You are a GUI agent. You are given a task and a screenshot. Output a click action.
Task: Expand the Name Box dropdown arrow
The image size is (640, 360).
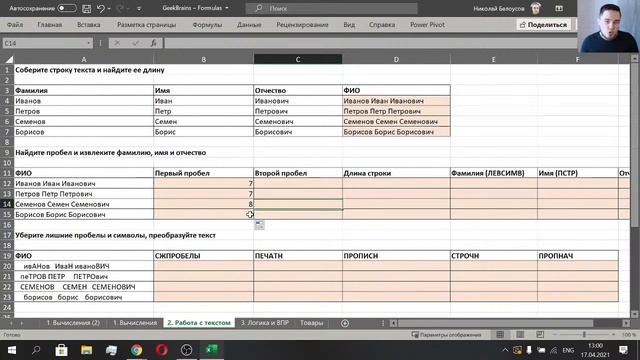point(88,43)
